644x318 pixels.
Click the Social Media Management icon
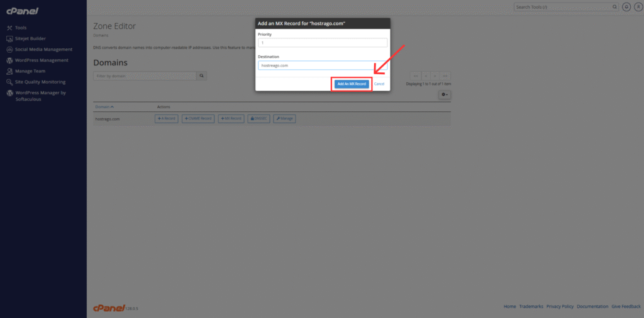pos(10,49)
